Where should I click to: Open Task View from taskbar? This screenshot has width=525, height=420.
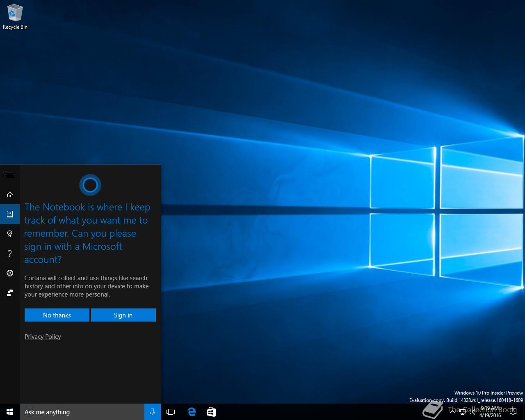tap(171, 412)
